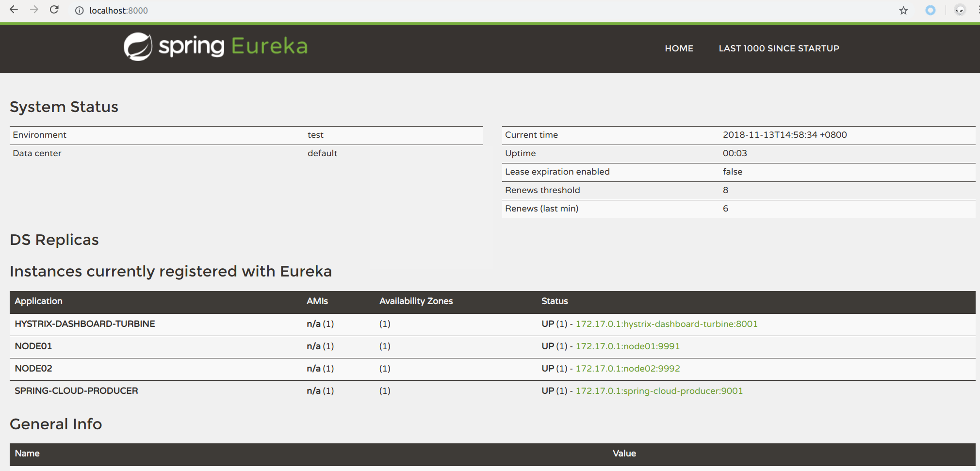The image size is (980, 471).
Task: Click the DS Replicas heading
Action: 54,240
